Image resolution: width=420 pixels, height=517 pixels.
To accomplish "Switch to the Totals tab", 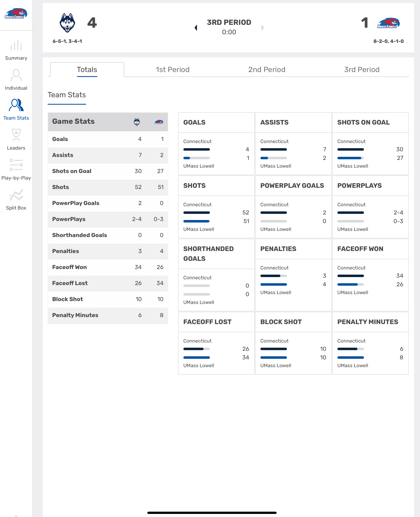I will click(87, 70).
